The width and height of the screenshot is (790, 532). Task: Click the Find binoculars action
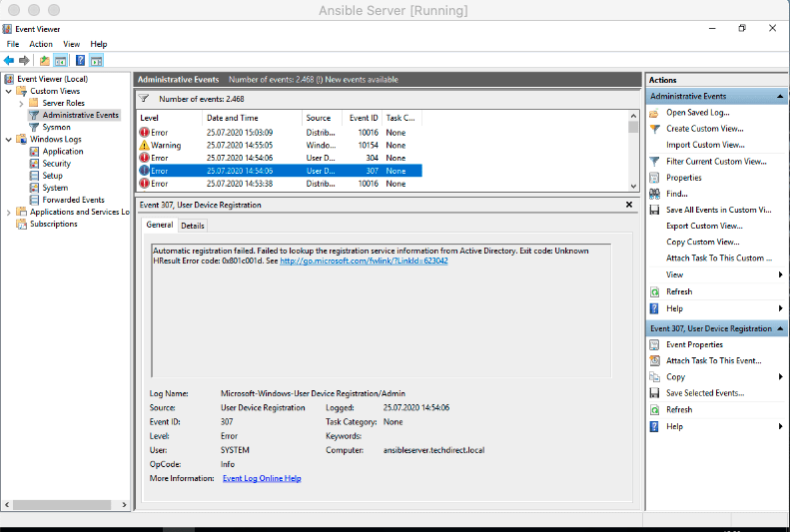tap(676, 194)
